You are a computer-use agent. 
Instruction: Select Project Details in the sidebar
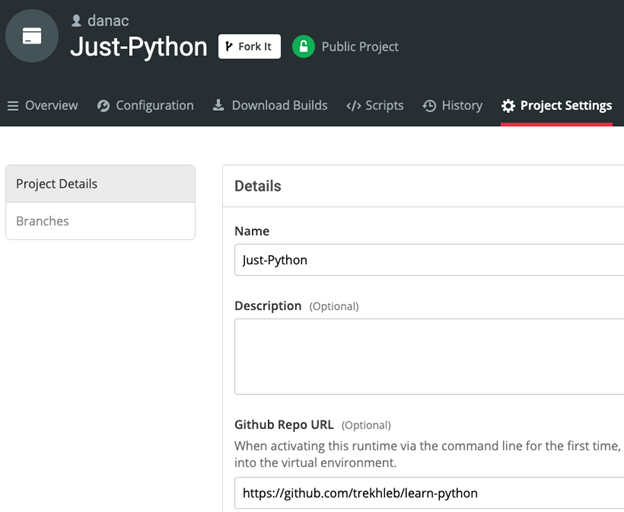[x=100, y=184]
